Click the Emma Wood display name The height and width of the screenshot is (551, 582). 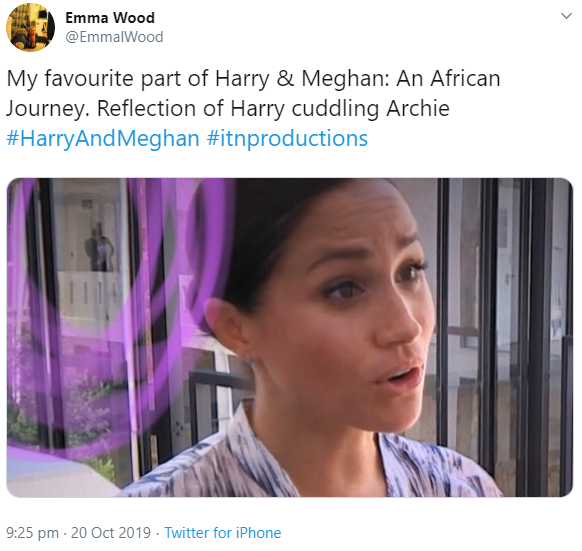[110, 18]
